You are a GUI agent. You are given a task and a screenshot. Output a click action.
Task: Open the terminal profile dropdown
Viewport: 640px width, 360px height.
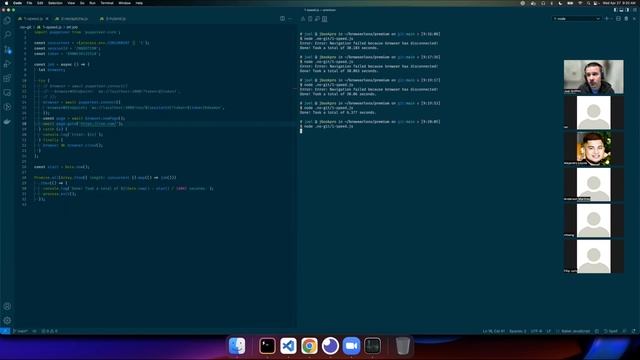tap(577, 19)
